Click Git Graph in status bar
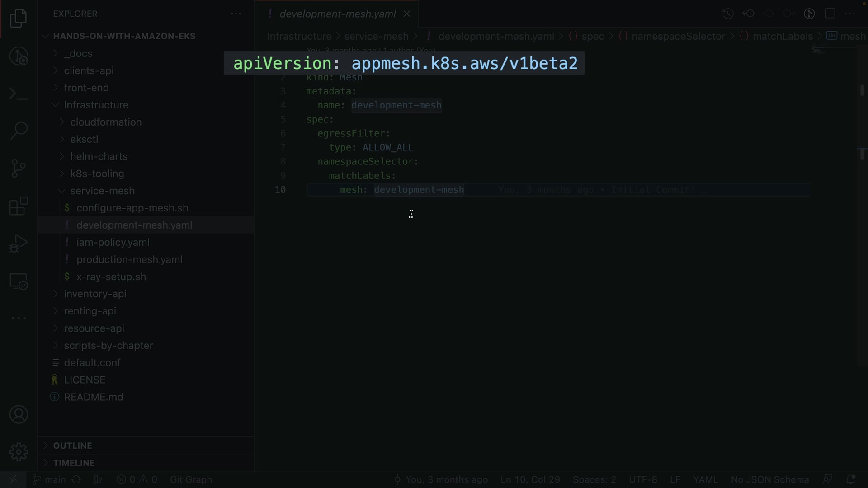 click(191, 479)
